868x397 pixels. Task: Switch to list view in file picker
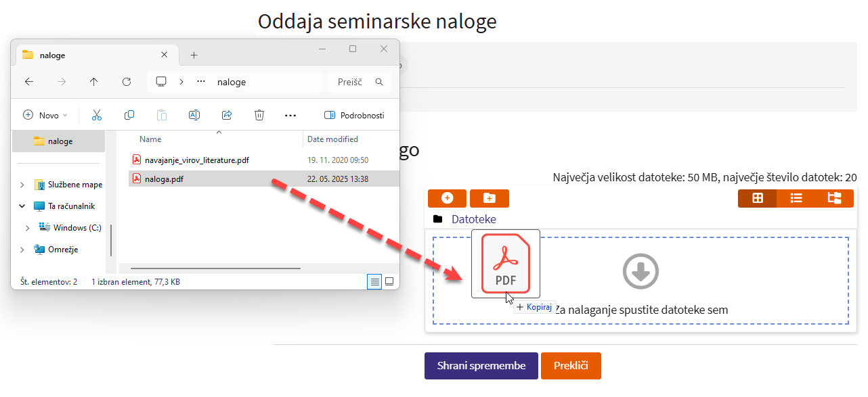click(x=796, y=198)
